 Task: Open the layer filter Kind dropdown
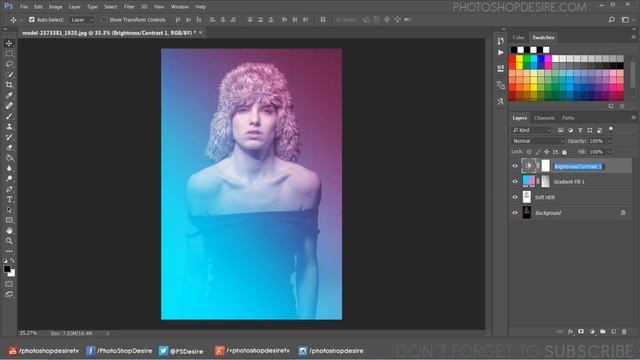pyautogui.click(x=531, y=130)
